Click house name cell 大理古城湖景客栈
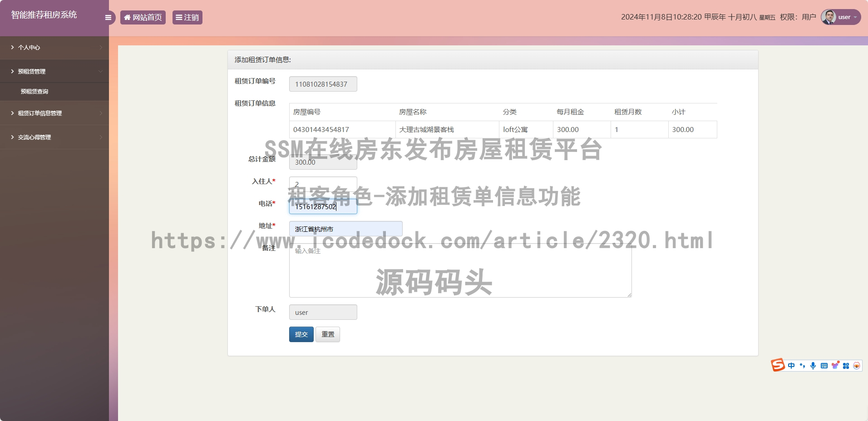 447,130
